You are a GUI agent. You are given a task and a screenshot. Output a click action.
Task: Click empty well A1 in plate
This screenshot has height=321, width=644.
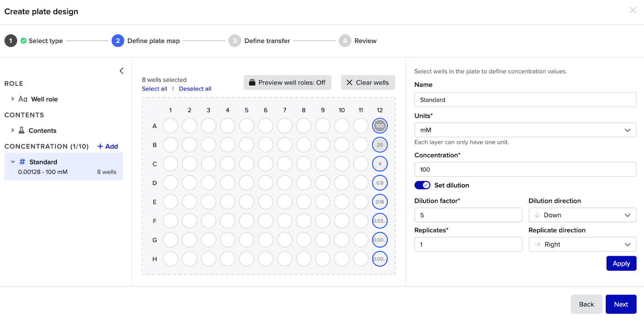170,126
